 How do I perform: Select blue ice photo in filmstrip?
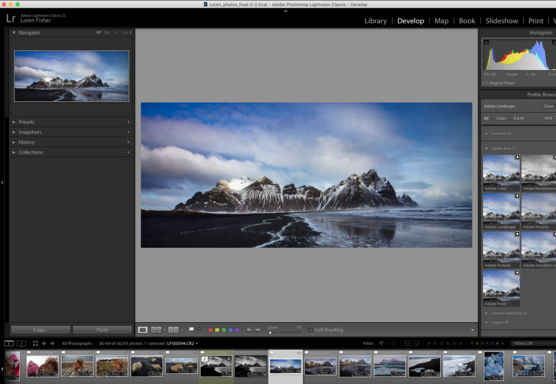click(x=494, y=366)
